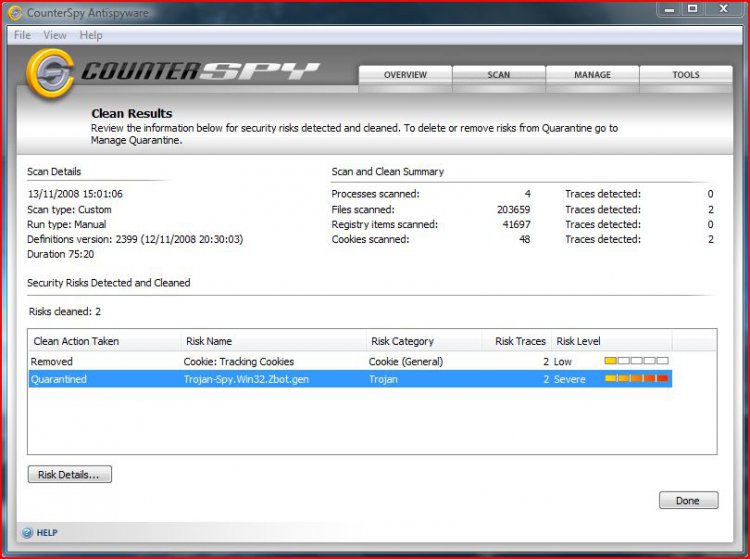Screen dimensions: 750x559
Task: Click Security Risks Detected and Cleaned heading
Action: click(109, 283)
